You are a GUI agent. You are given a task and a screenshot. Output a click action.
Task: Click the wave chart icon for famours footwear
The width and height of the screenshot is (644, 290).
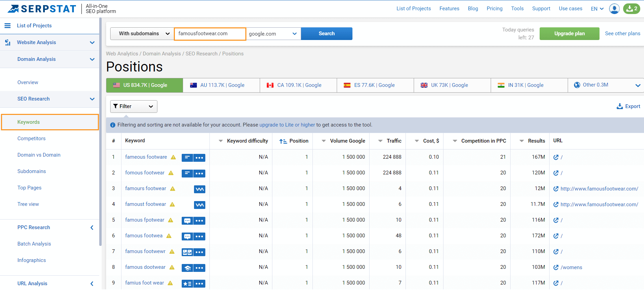coord(199,189)
